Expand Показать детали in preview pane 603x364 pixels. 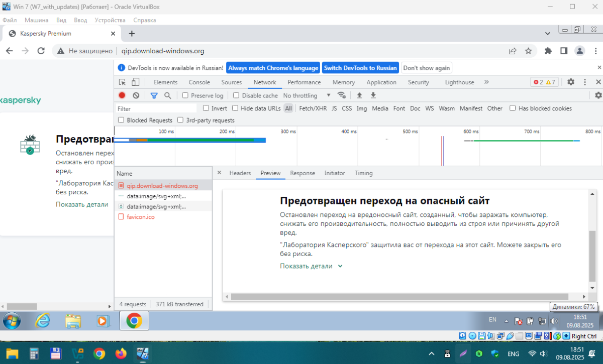311,266
